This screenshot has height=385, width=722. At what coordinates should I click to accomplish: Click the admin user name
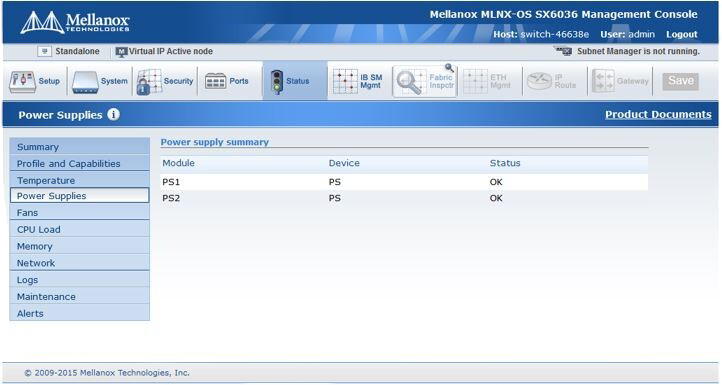click(641, 35)
